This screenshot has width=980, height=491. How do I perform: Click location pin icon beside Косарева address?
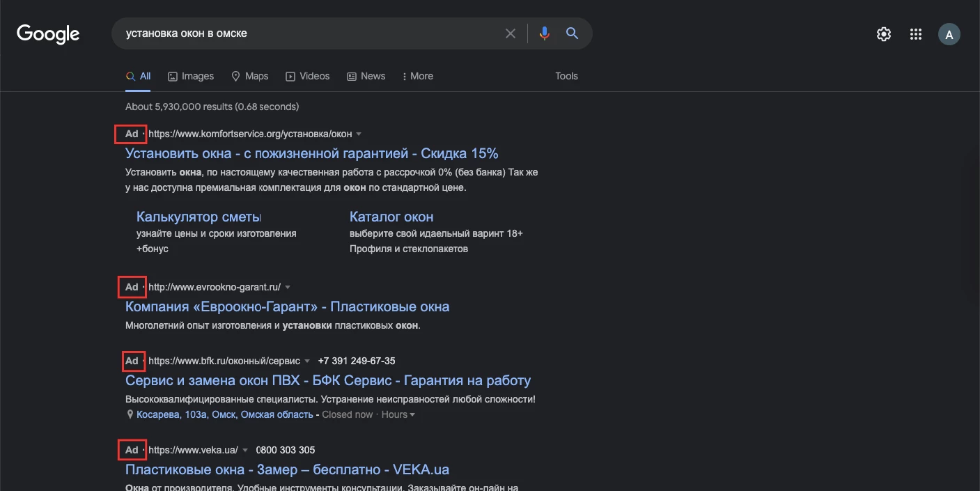tap(130, 414)
